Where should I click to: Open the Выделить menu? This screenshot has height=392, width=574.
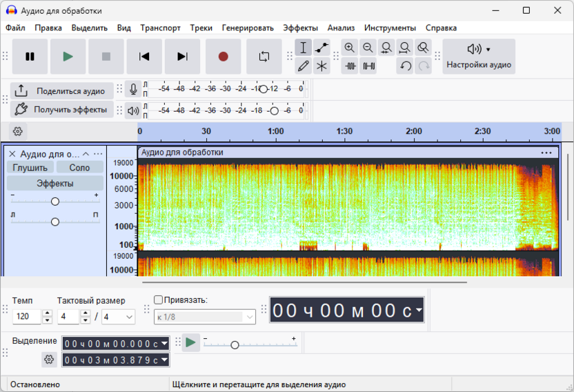pyautogui.click(x=89, y=28)
